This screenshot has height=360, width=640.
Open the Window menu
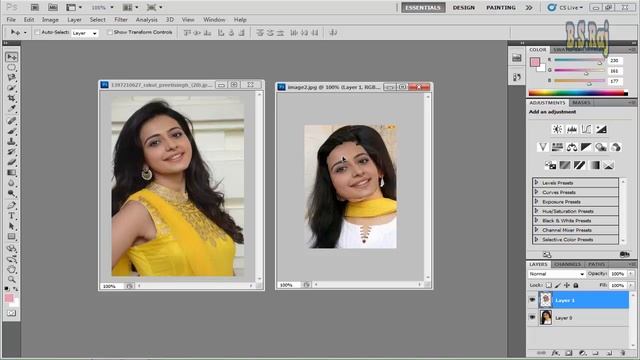(214, 20)
